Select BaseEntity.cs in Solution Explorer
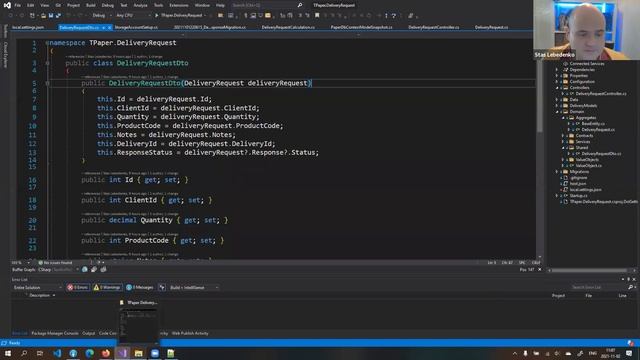The width and height of the screenshot is (640, 360). (593, 124)
